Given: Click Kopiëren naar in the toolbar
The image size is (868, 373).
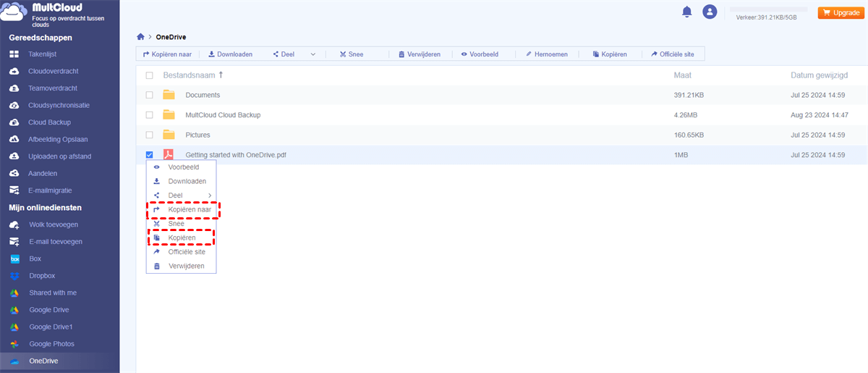Looking at the screenshot, I should point(166,54).
